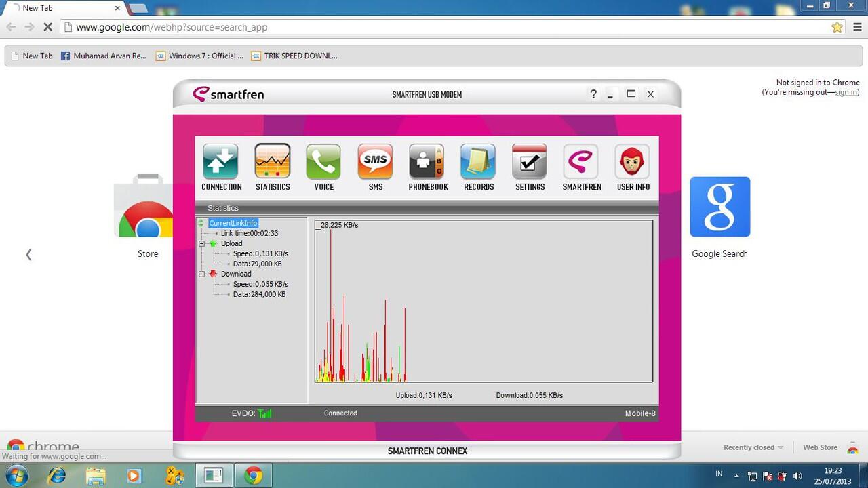Close the New Tab browser tab
Screen dimensions: 868x488
117,8
